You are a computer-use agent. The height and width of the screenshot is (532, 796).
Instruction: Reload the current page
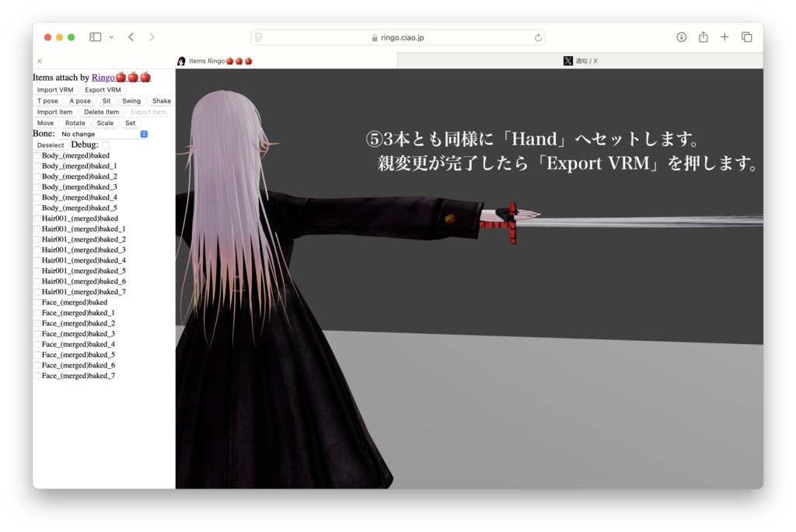click(538, 37)
